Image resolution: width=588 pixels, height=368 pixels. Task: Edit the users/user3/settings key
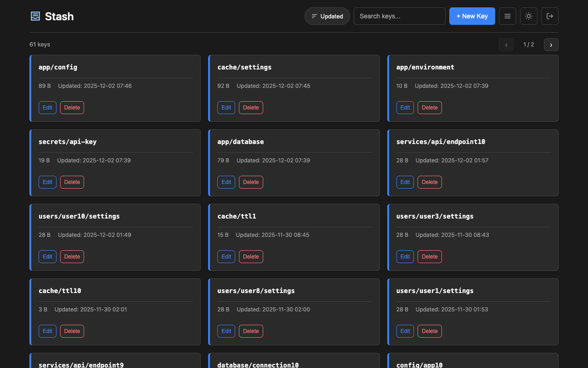click(405, 257)
